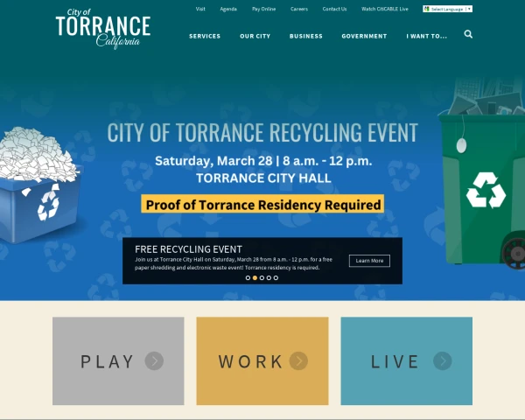Open the Select Language dropdown
The height and width of the screenshot is (420, 525).
[447, 9]
